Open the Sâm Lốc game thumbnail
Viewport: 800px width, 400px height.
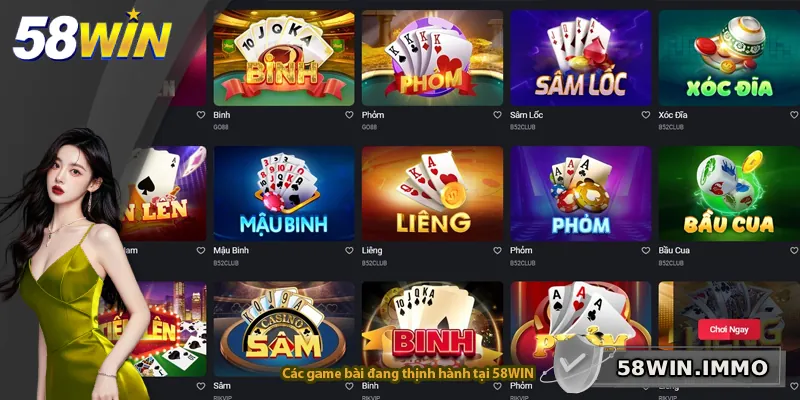pyautogui.click(x=581, y=58)
